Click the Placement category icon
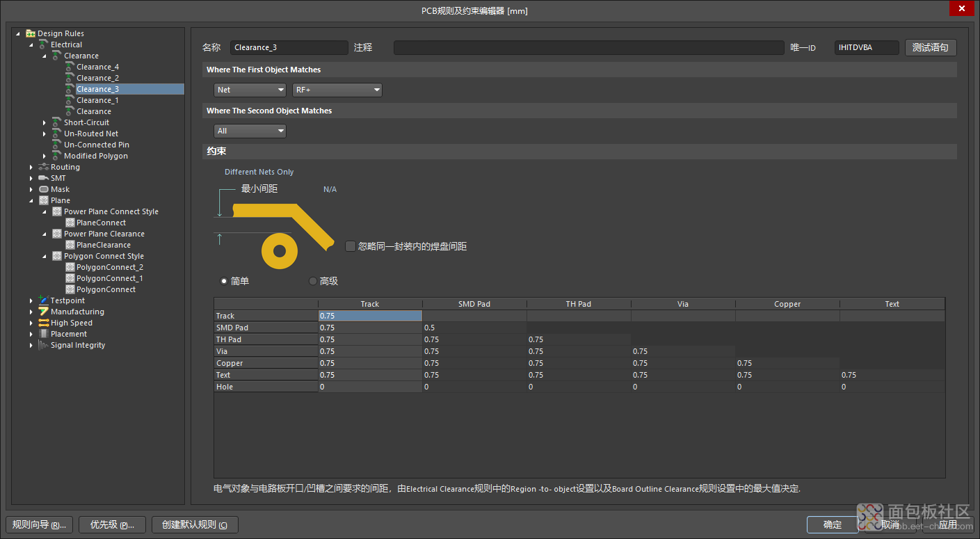This screenshot has height=539, width=980. 44,334
